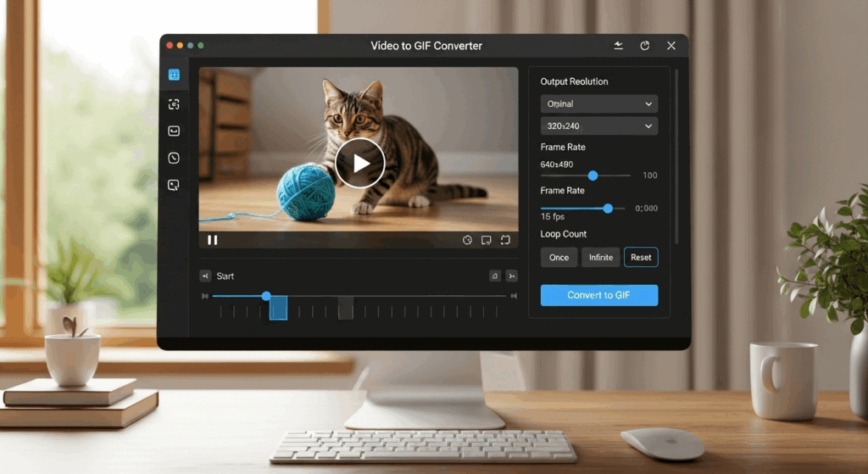Click the circular refresh icon in the title bar
This screenshot has height=474, width=868.
tap(645, 46)
